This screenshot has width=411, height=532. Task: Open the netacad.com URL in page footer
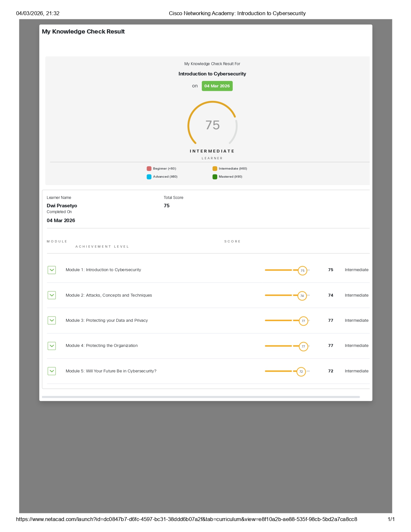click(186, 519)
